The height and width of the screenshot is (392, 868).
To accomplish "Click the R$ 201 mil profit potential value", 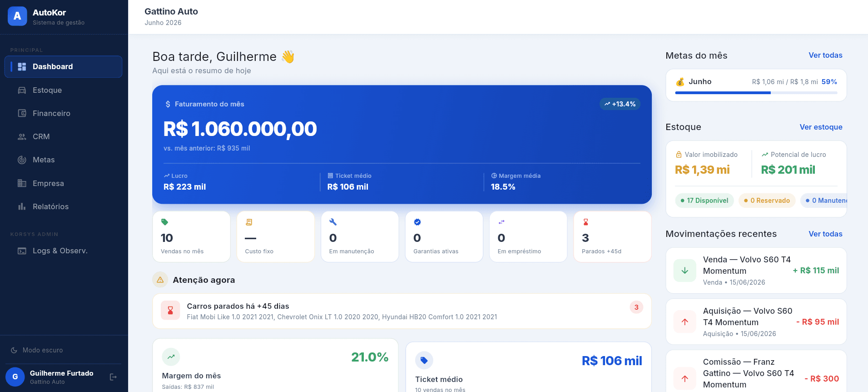I will tap(788, 170).
